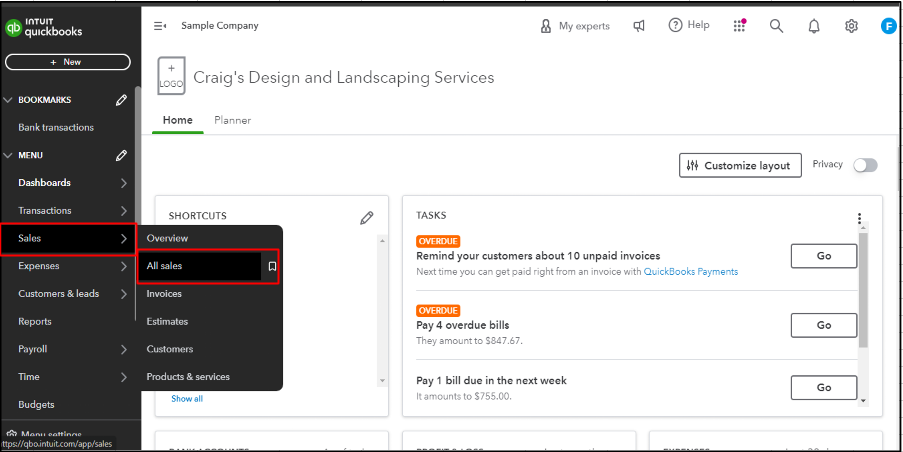Viewport: 903px width, 452px height.
Task: Expand the Payroll submenu arrow
Action: pos(123,349)
